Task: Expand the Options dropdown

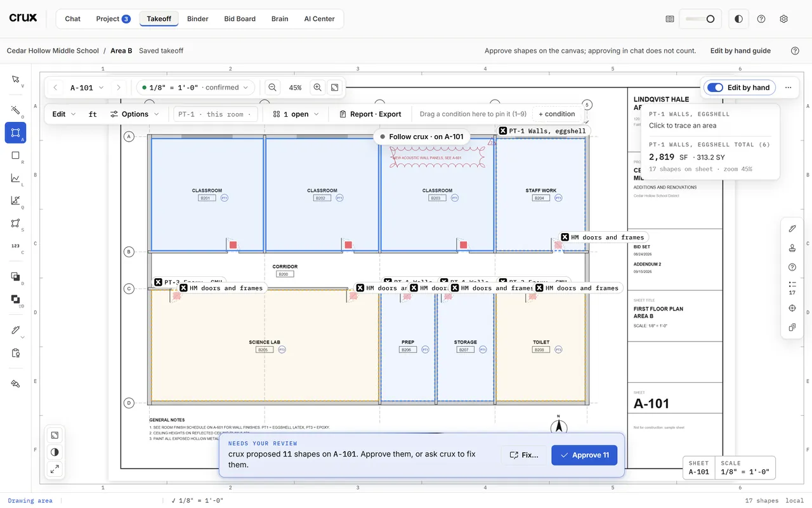Action: point(134,114)
